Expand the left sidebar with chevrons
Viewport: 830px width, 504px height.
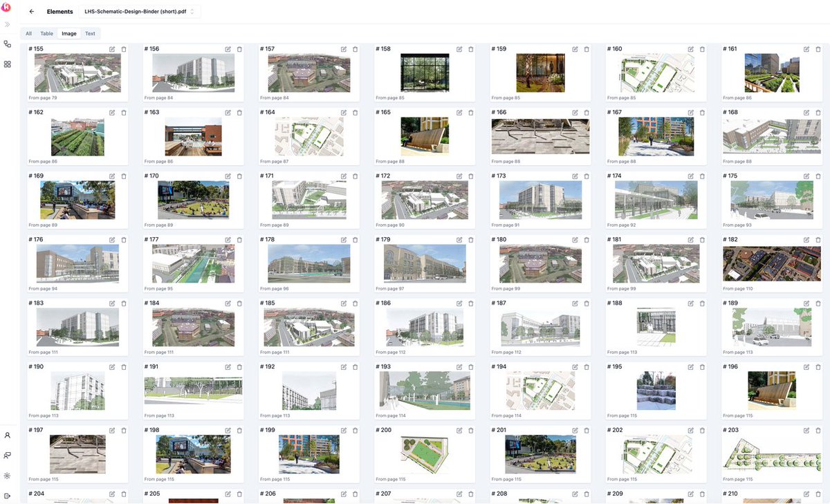click(8, 24)
